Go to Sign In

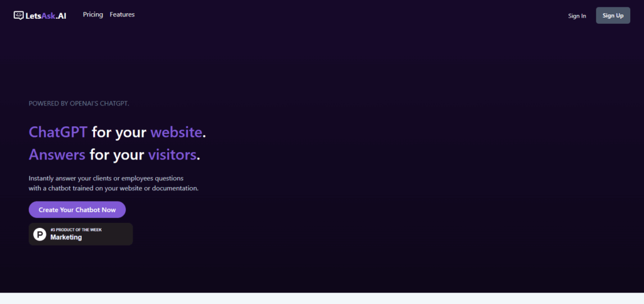[x=577, y=16]
